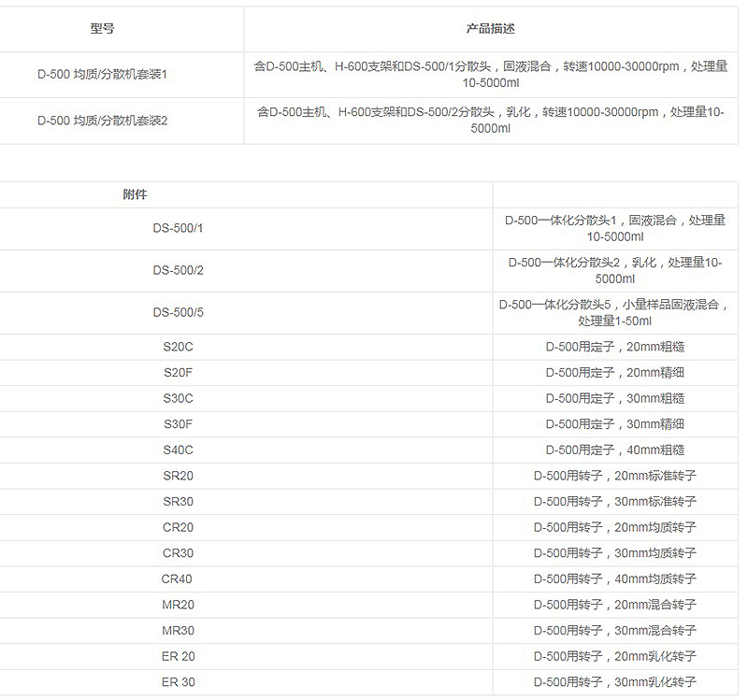This screenshot has height=700, width=748.
Task: Click the 'D-500用转子，20mm混合转子' description
Action: click(x=615, y=604)
